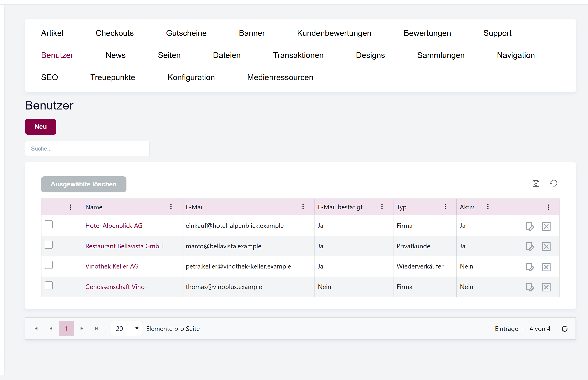Open the Artikel section
588x380 pixels.
52,33
